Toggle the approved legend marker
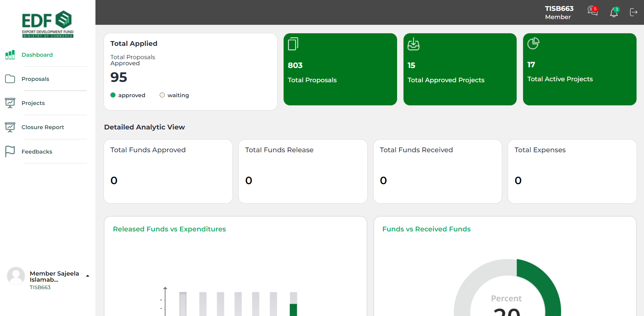 113,95
